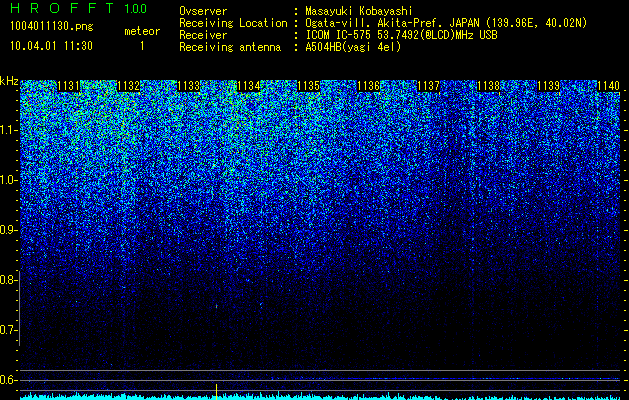Click the 1131 time marker
629x400 pixels.
click(x=68, y=86)
